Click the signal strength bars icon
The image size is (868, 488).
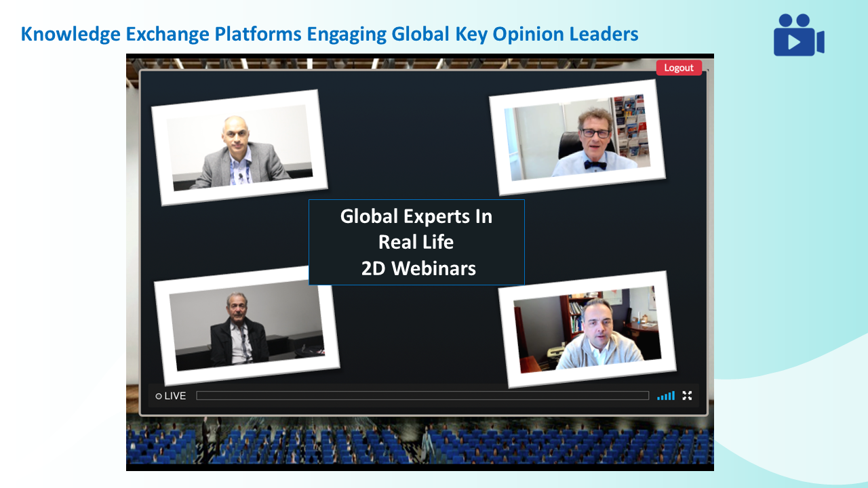666,396
